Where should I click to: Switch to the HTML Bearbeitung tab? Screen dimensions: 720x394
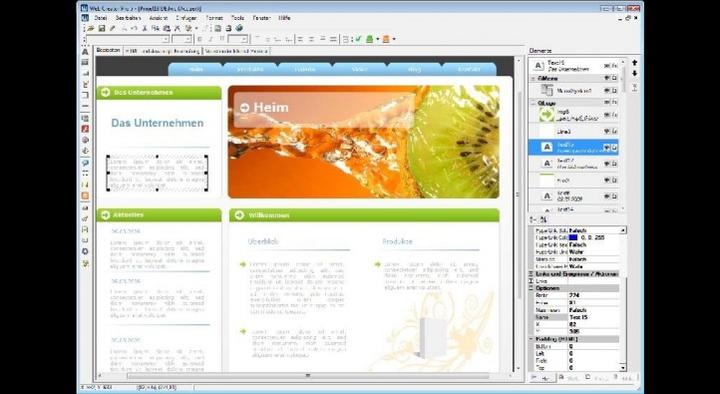[x=163, y=51]
